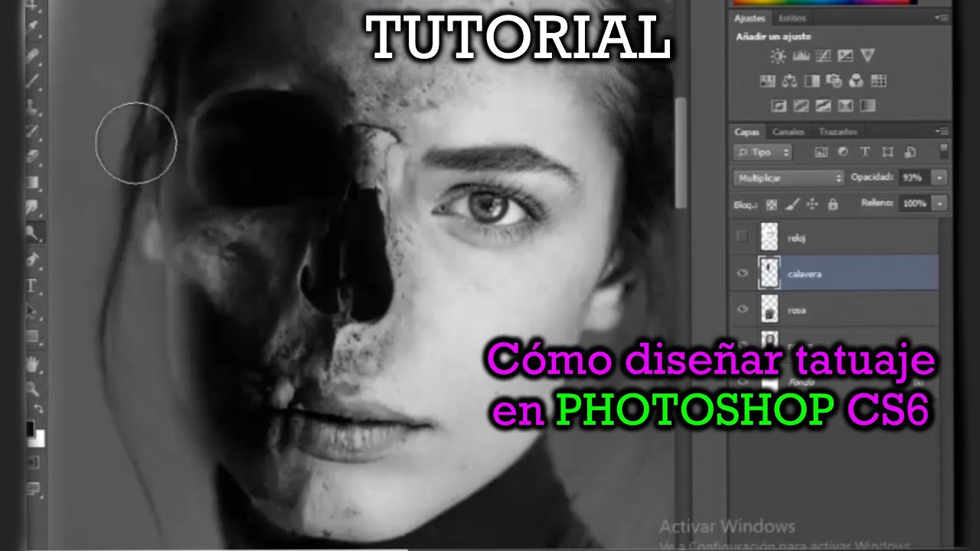Add a Levels adjustment
980x551 pixels.
(x=801, y=56)
